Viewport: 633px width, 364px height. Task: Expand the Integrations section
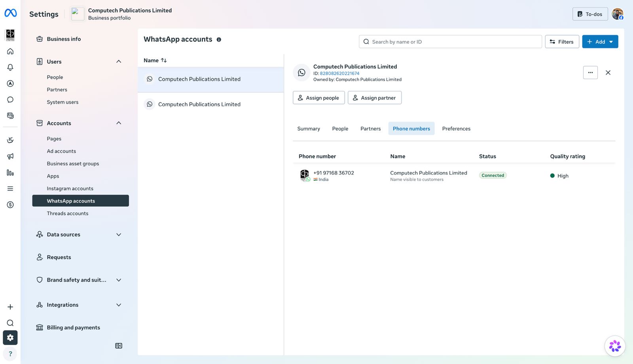(x=119, y=305)
